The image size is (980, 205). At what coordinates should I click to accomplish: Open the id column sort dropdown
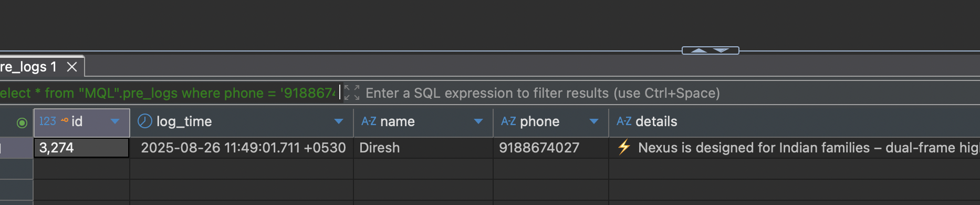point(115,121)
